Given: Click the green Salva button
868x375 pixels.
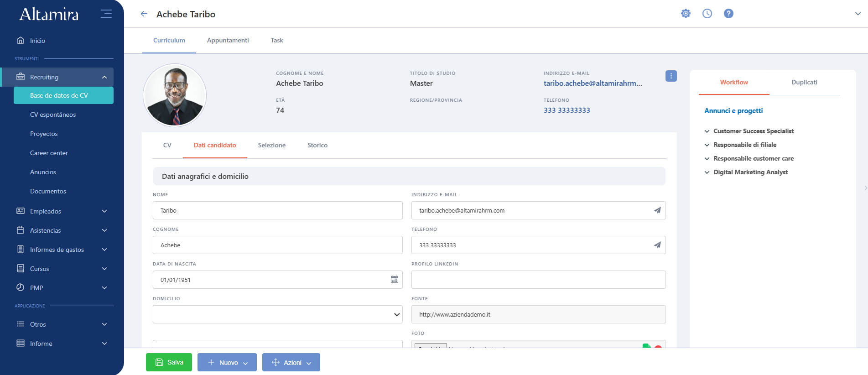Looking at the screenshot, I should pyautogui.click(x=169, y=362).
